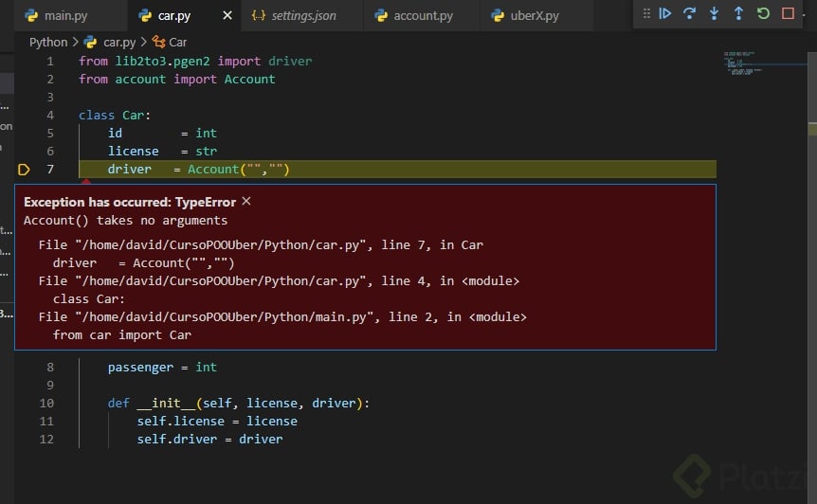The width and height of the screenshot is (817, 504).
Task: Click the line number 10 gutter
Action: tap(47, 404)
